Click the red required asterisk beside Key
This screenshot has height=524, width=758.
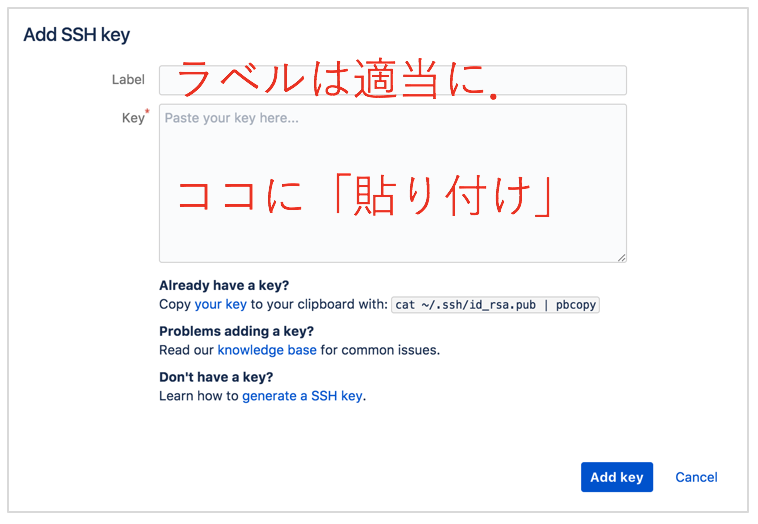[147, 112]
